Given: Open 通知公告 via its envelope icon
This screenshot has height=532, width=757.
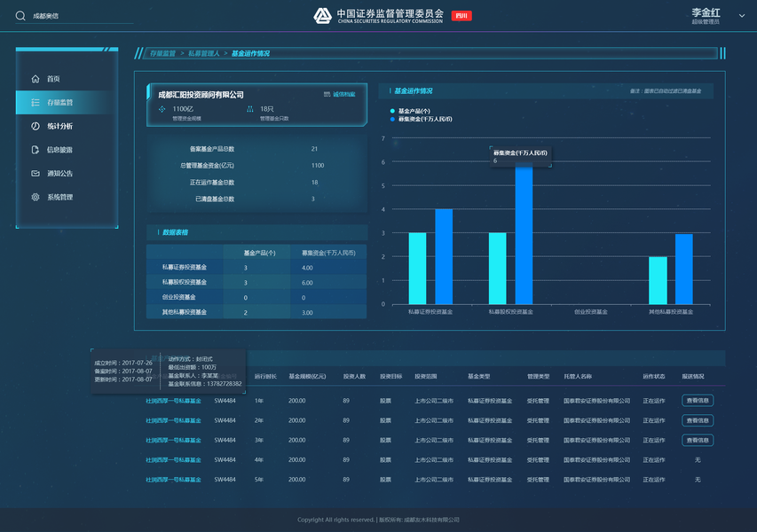Looking at the screenshot, I should coord(35,173).
